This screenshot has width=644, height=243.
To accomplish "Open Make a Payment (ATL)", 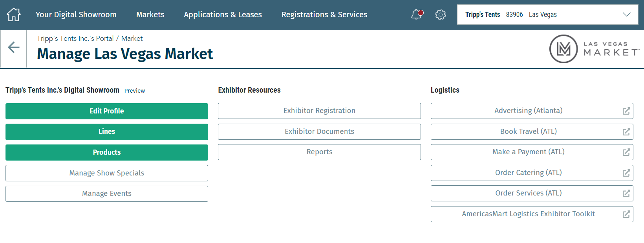I will click(x=532, y=152).
